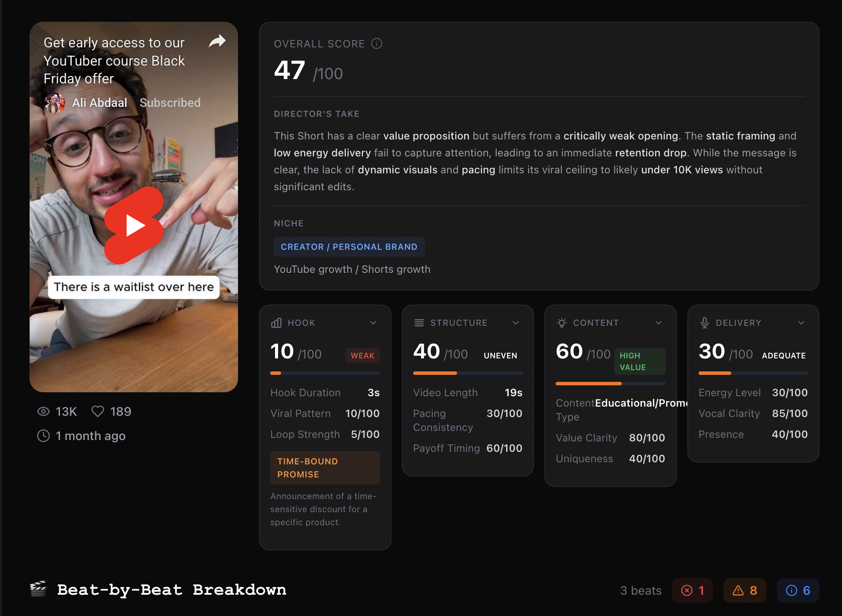The width and height of the screenshot is (842, 616).
Task: Expand the Structure panel chevron
Action: point(516,323)
